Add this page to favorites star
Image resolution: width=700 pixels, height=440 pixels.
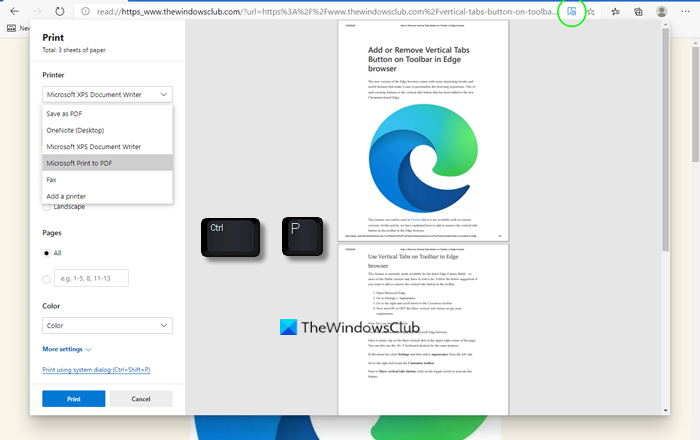pyautogui.click(x=591, y=12)
